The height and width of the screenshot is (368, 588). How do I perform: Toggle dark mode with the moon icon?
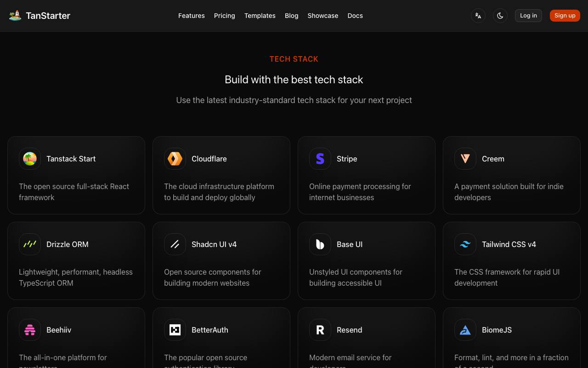click(500, 16)
